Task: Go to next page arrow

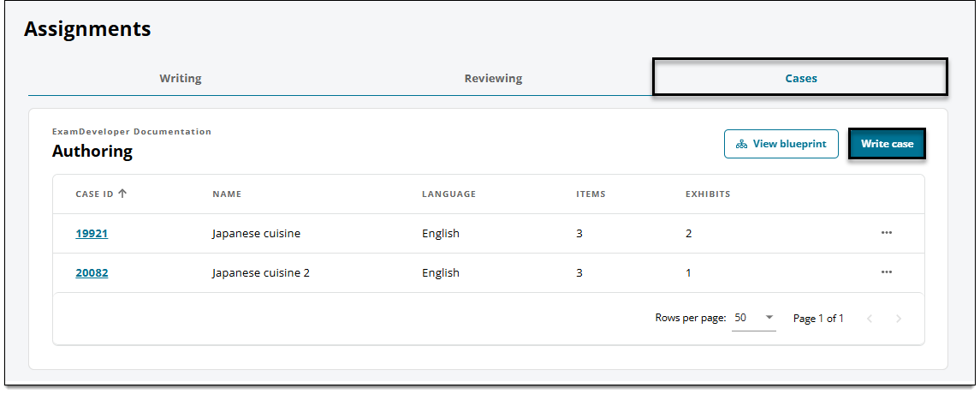Action: 898,319
